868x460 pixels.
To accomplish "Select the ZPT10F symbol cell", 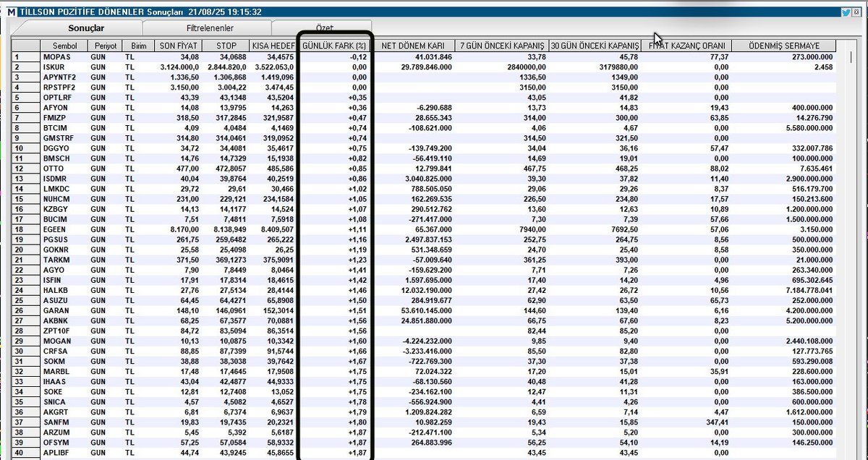I will [x=55, y=331].
